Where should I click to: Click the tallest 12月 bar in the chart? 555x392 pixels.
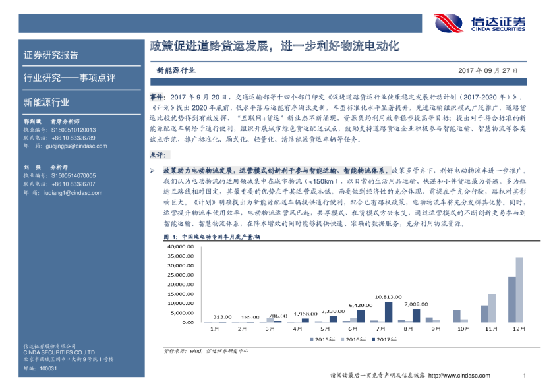coord(519,289)
